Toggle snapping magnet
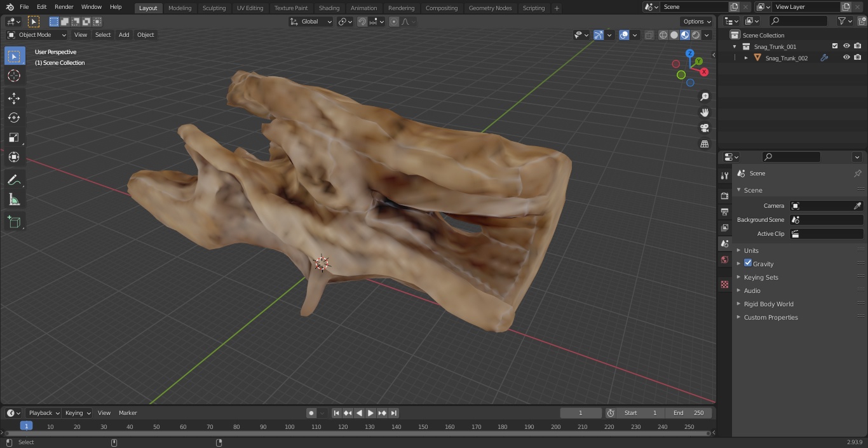Screen dimensions: 868x448 [362, 22]
